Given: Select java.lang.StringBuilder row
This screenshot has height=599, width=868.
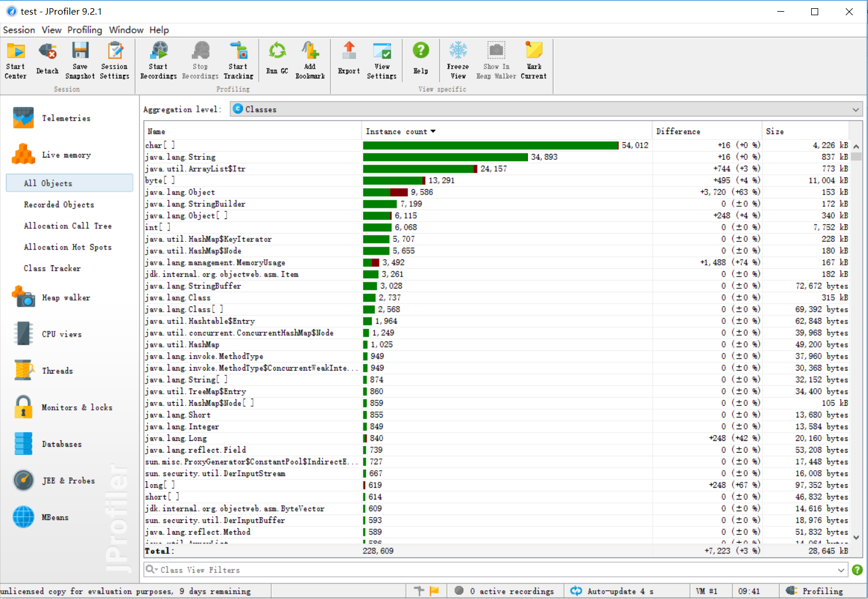Looking at the screenshot, I should pos(497,204).
